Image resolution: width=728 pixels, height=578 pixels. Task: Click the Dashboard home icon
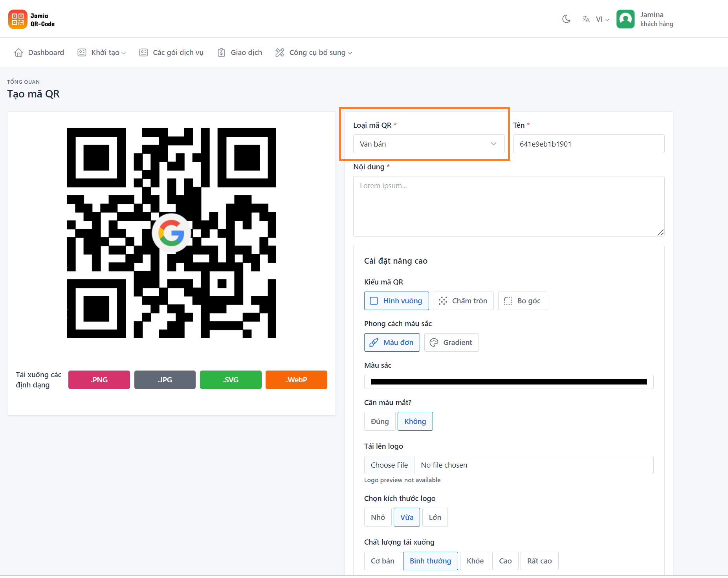(18, 52)
